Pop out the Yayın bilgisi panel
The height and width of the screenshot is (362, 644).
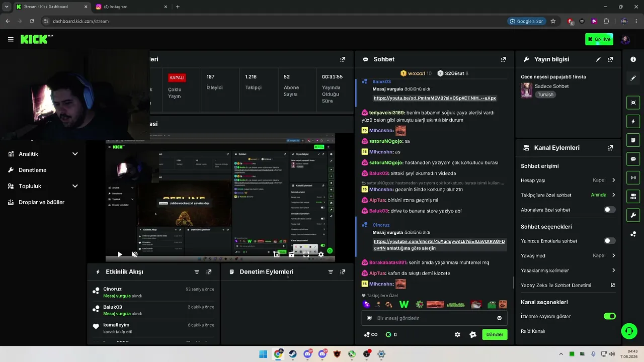(x=610, y=59)
